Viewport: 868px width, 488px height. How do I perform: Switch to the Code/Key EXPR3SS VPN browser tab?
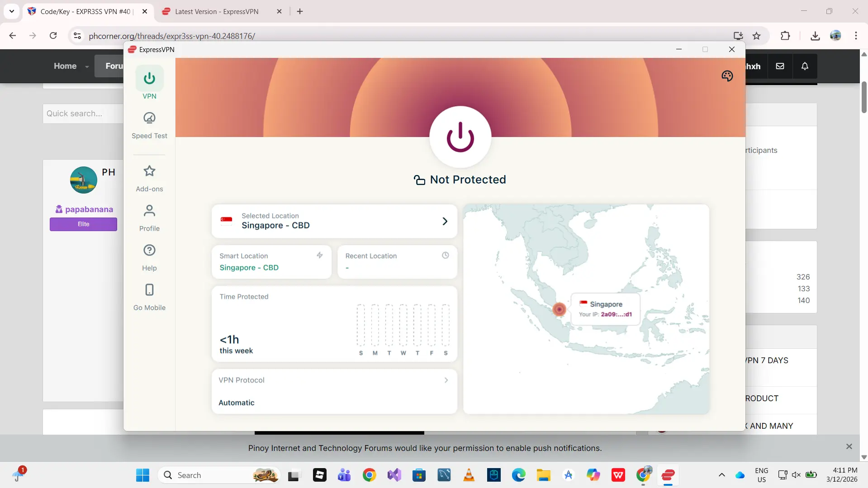click(x=86, y=12)
